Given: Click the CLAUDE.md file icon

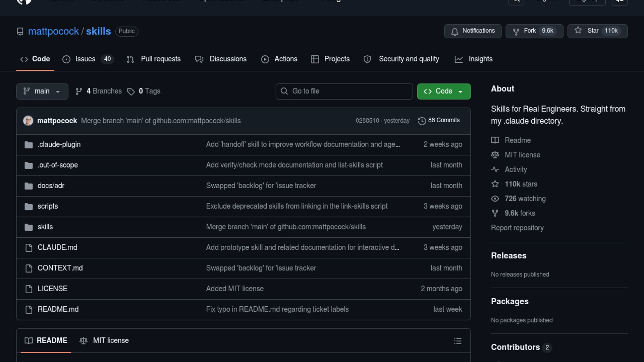Looking at the screenshot, I should (x=29, y=248).
